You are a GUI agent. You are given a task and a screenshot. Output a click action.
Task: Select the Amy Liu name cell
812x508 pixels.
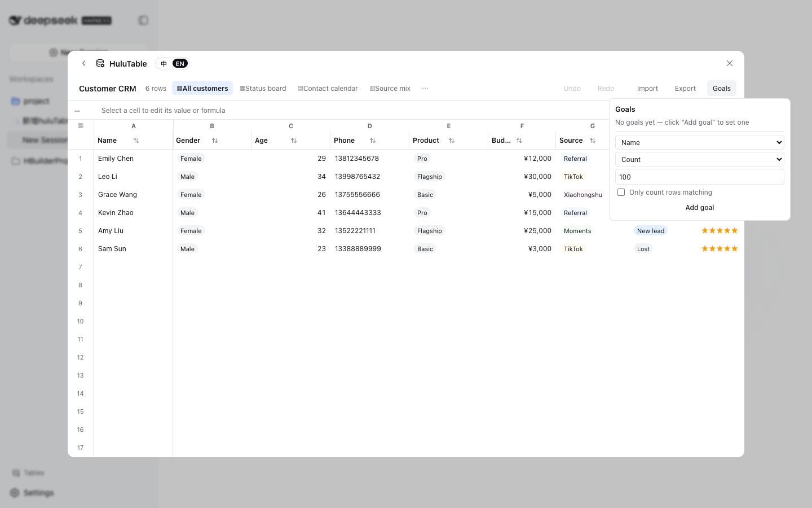click(133, 231)
